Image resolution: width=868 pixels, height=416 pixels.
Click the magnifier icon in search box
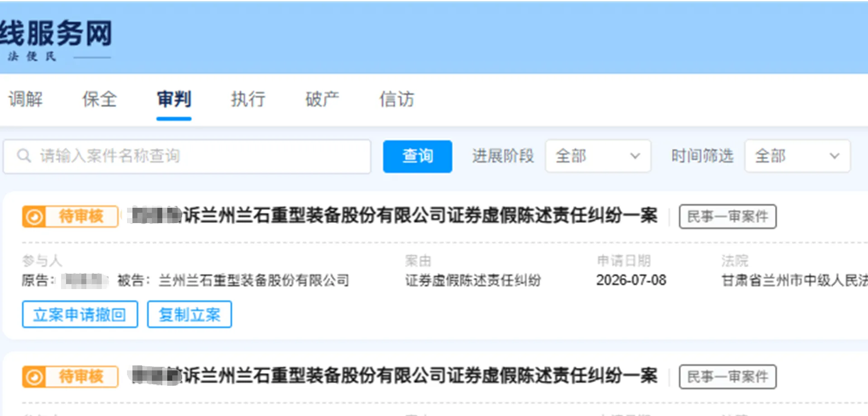pyautogui.click(x=24, y=156)
